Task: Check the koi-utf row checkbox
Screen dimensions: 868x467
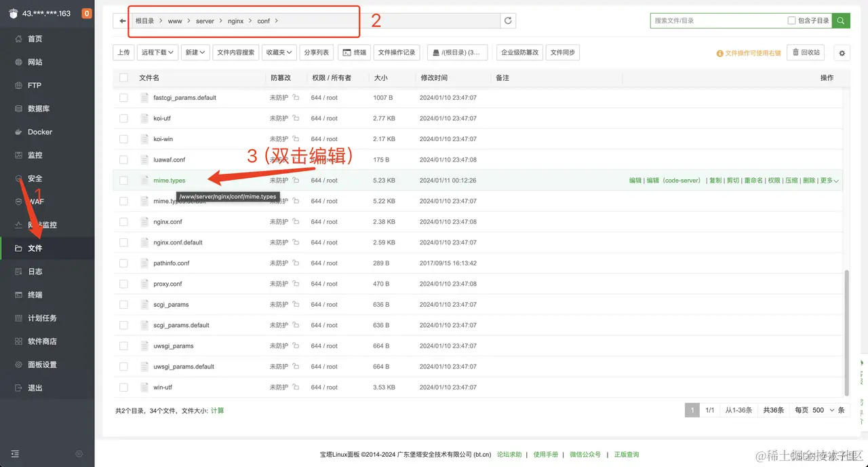Action: pyautogui.click(x=123, y=118)
